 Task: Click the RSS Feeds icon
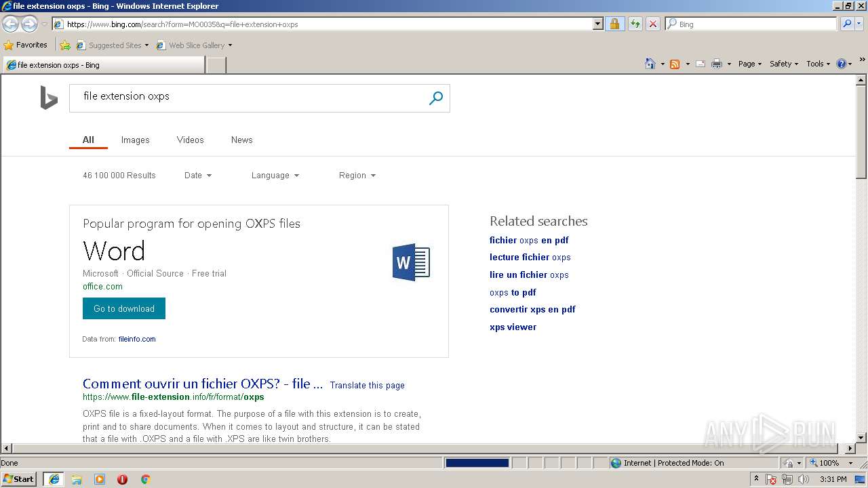(675, 64)
